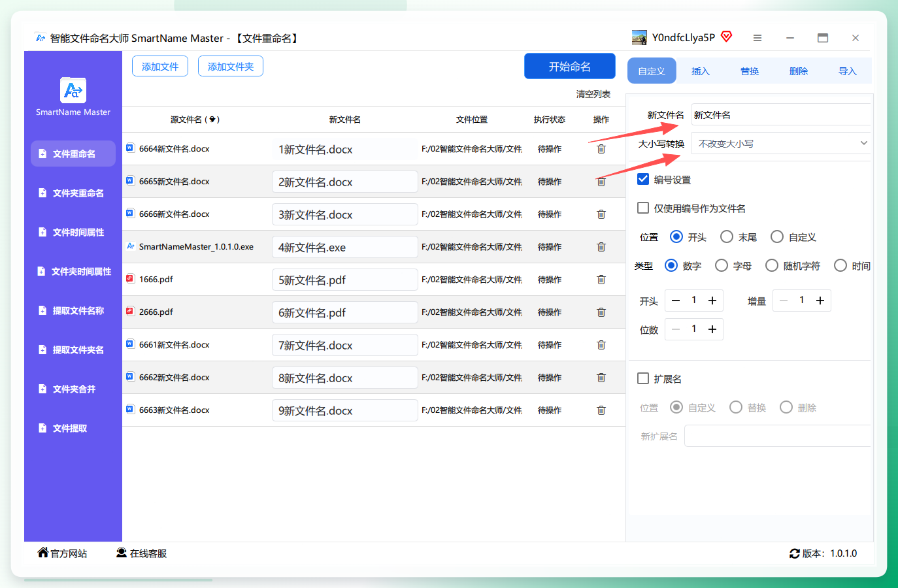
Task: Open the 官方网站 link
Action: (x=62, y=553)
